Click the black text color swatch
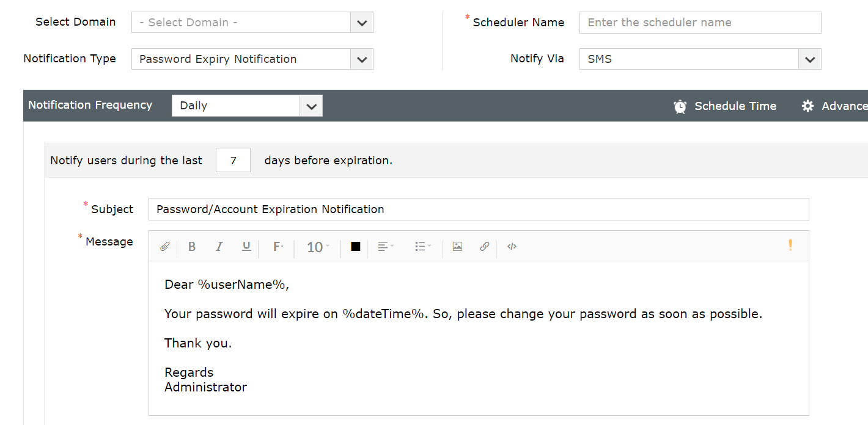Viewport: 868px width, 425px height. (355, 247)
